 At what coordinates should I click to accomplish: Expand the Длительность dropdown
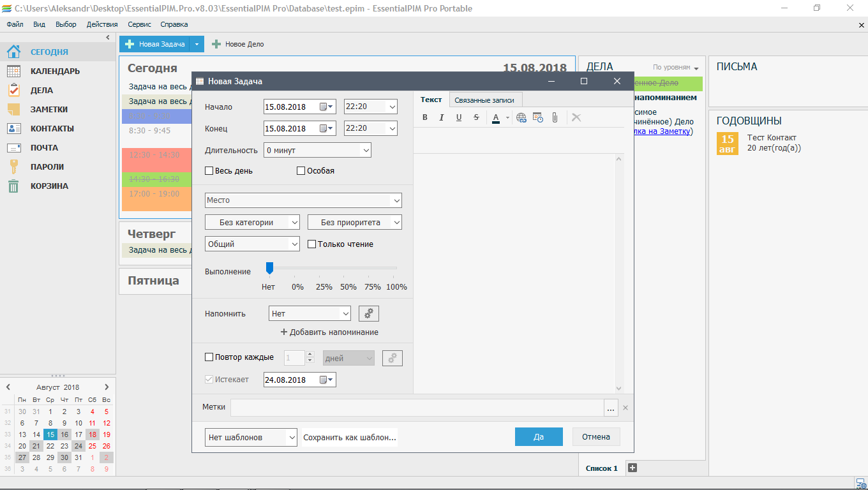click(x=366, y=151)
